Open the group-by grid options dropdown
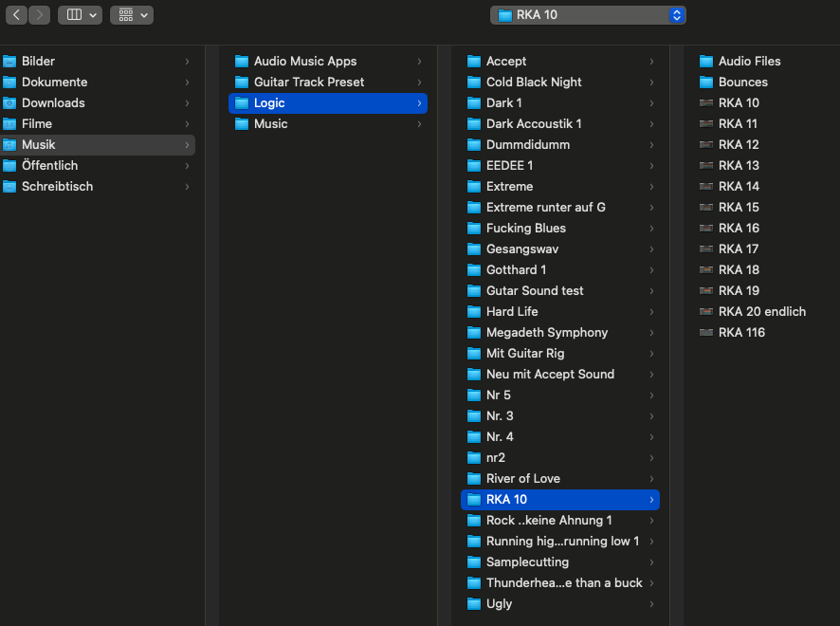Image resolution: width=840 pixels, height=626 pixels. [x=131, y=15]
